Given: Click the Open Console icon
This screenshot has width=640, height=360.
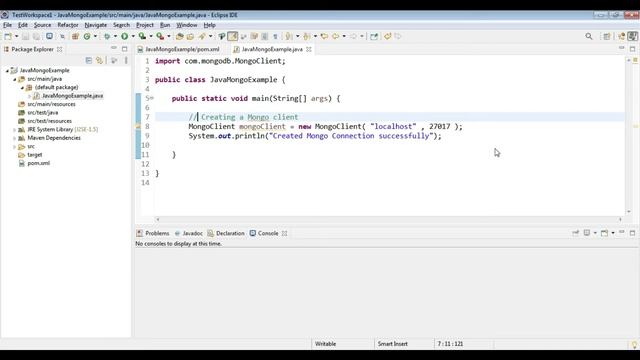Looking at the screenshot, I should (x=604, y=233).
